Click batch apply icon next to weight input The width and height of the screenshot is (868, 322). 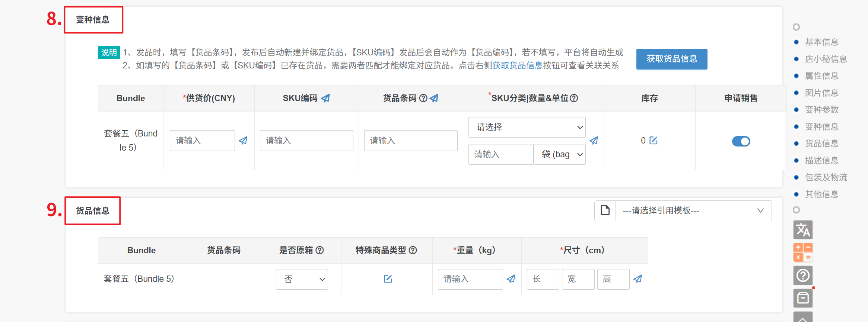tap(511, 279)
